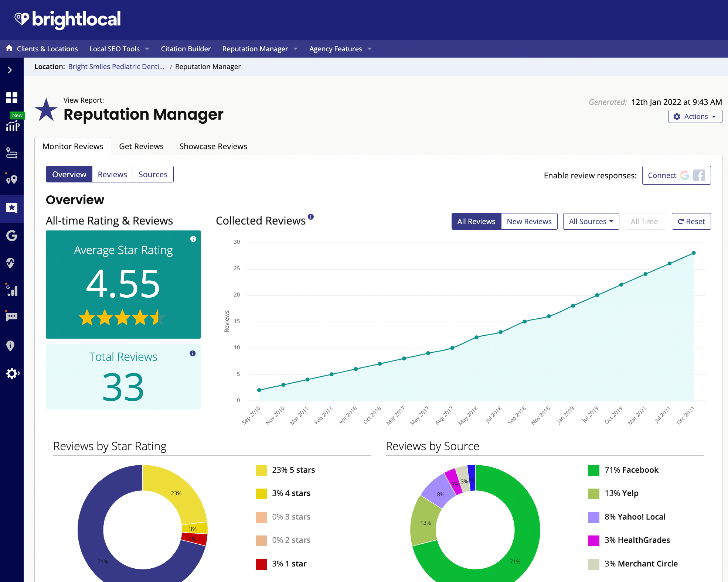Image resolution: width=728 pixels, height=582 pixels.
Task: Toggle 5 stars legend entry in chart
Action: point(293,470)
